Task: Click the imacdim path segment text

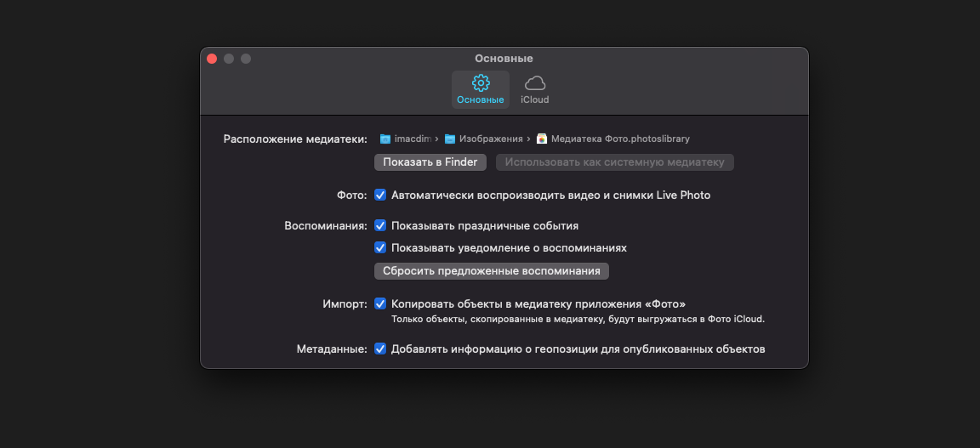Action: pyautogui.click(x=413, y=139)
